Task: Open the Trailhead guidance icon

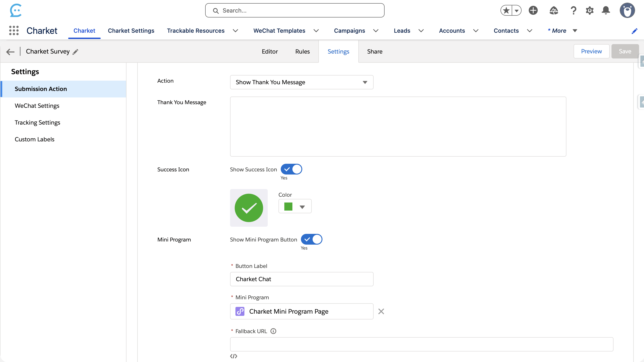Action: pos(554,11)
